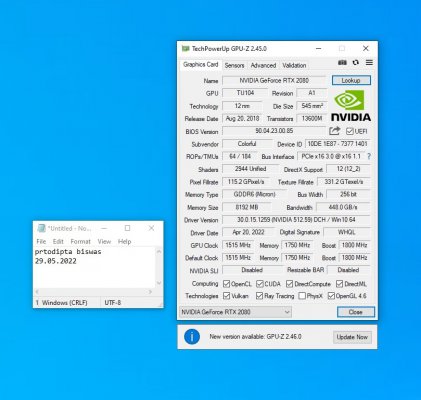Click Notepad vertical scrollbar down arrow
The width and height of the screenshot is (421, 400).
click(x=159, y=283)
